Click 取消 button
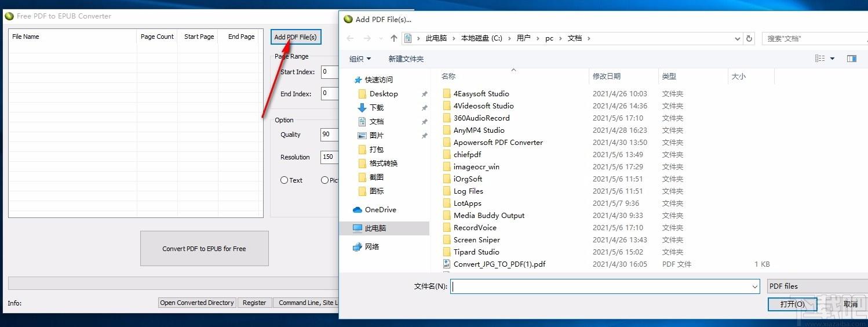This screenshot has width=868, height=327. 850,304
